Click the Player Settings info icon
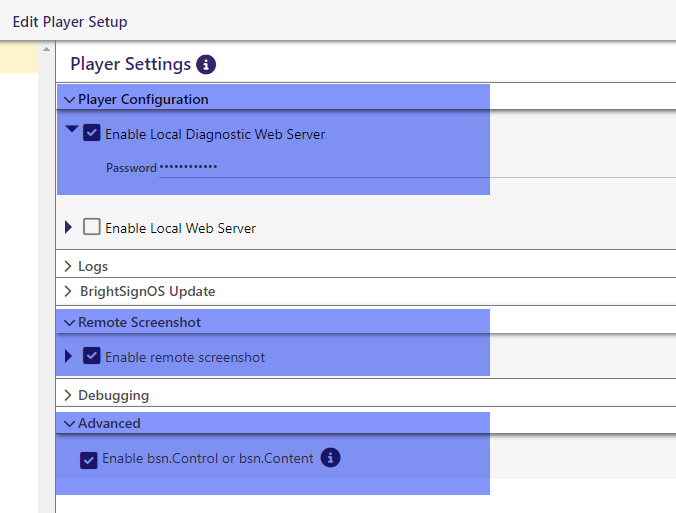Image resolution: width=676 pixels, height=513 pixels. pos(206,65)
